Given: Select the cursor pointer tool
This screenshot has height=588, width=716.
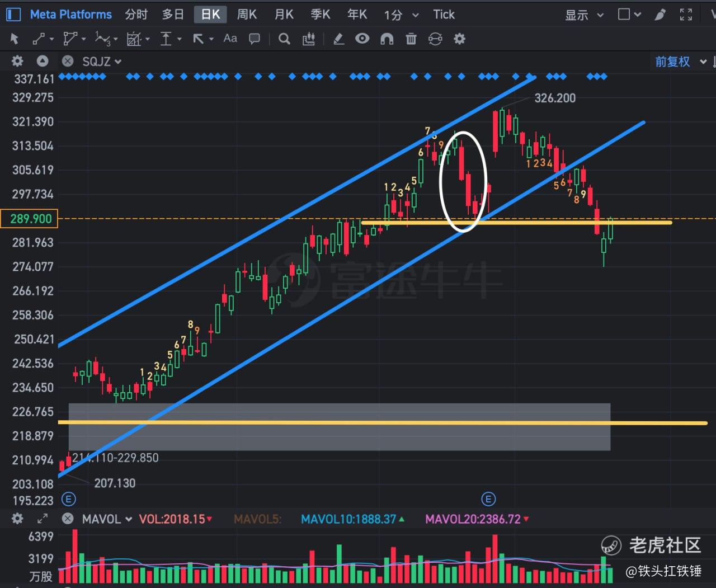Looking at the screenshot, I should pyautogui.click(x=15, y=39).
